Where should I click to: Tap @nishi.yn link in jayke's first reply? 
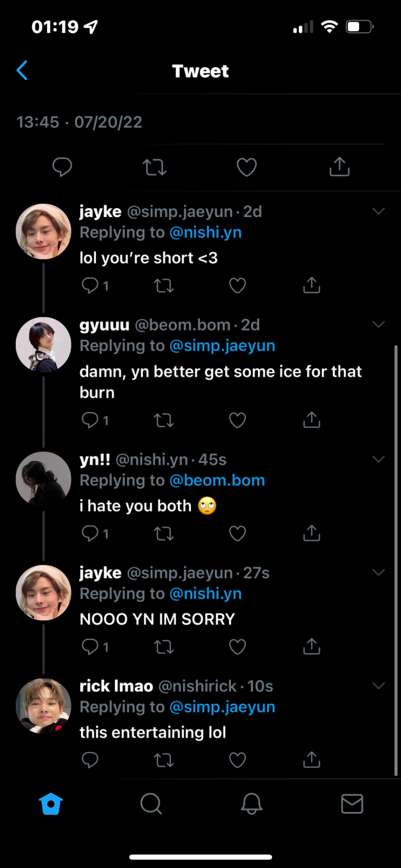[205, 232]
